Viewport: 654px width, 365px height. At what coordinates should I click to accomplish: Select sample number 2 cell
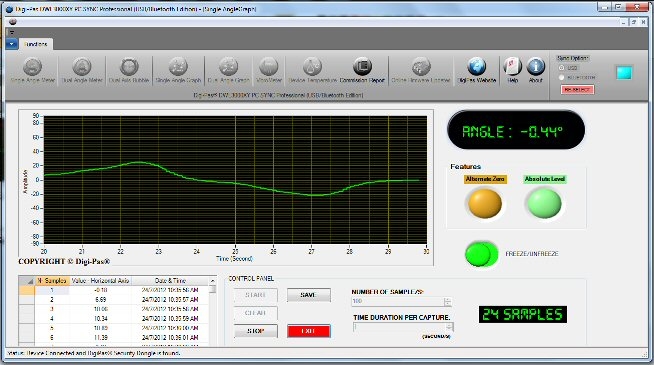(52, 300)
